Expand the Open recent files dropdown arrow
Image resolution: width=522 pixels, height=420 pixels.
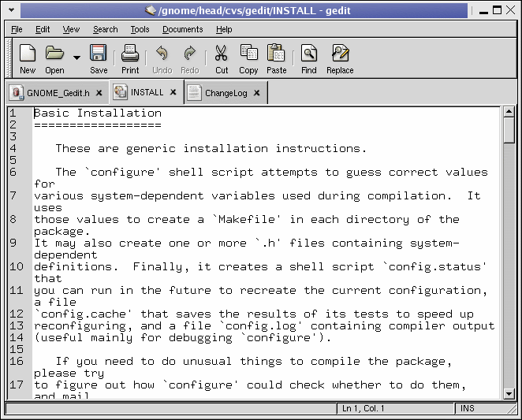76,58
